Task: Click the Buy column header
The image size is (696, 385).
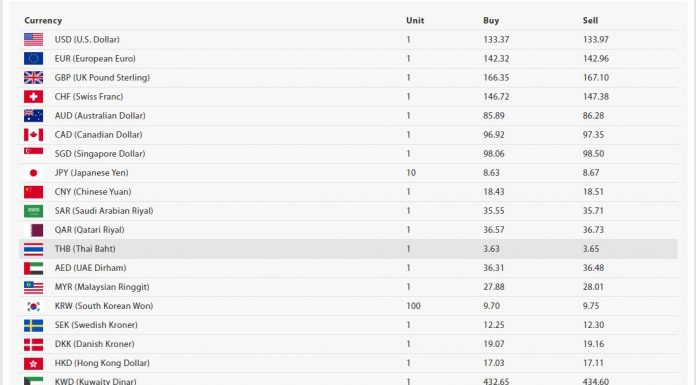Action: tap(491, 20)
